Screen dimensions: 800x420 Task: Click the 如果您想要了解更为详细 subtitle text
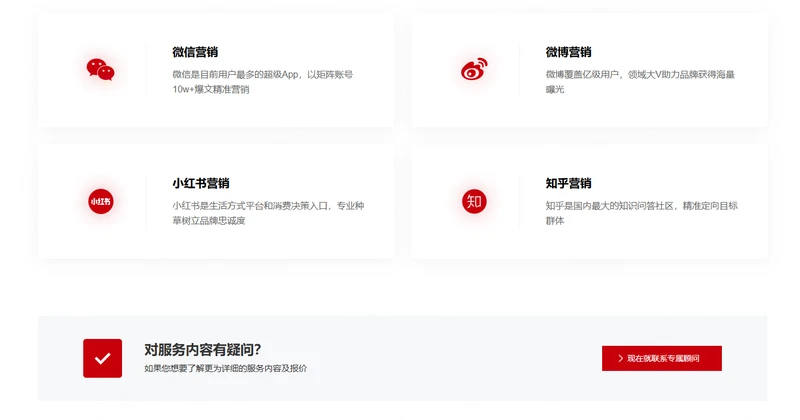pyautogui.click(x=226, y=368)
